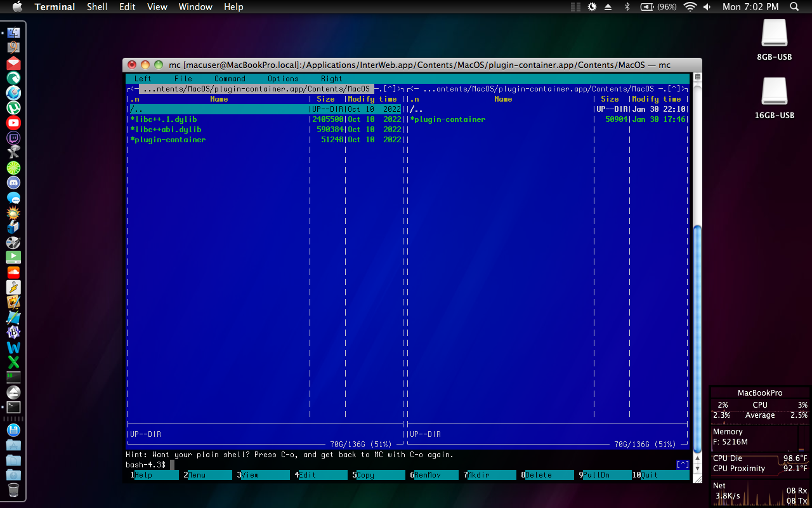Click the lime green citrus dock icon

click(13, 168)
